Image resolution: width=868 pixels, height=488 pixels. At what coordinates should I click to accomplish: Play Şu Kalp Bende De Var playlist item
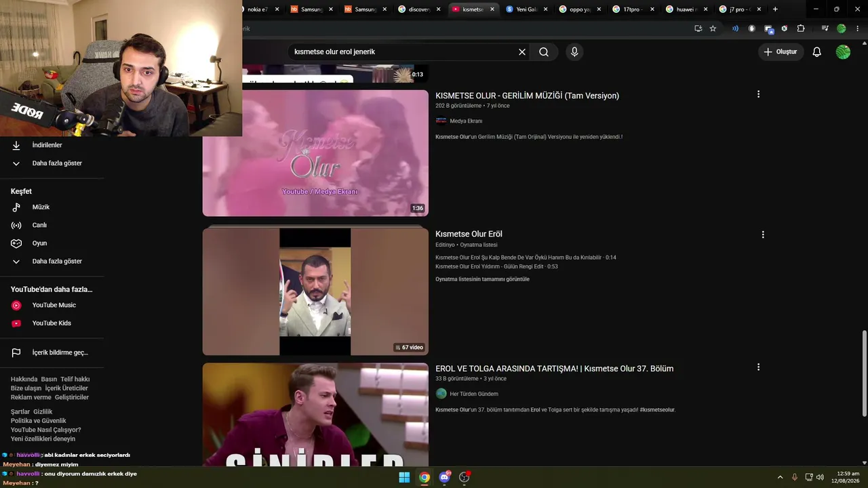(526, 258)
